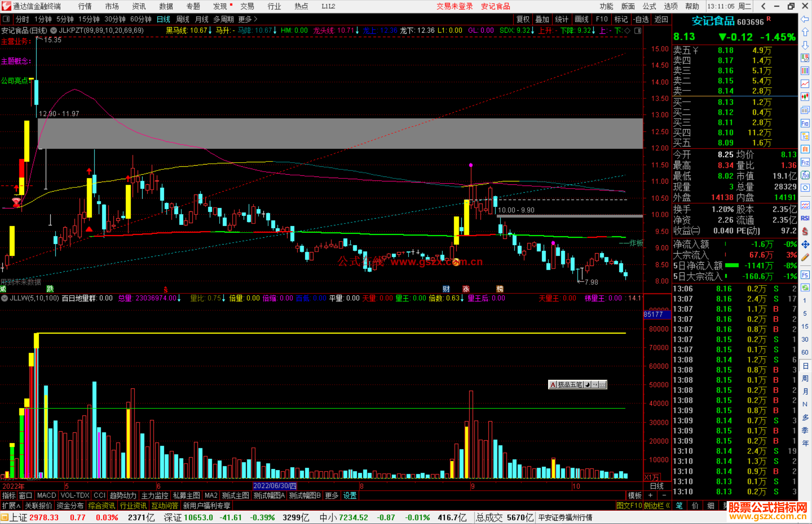
Task: Switch to the MACD indicator tab
Action: [x=47, y=495]
